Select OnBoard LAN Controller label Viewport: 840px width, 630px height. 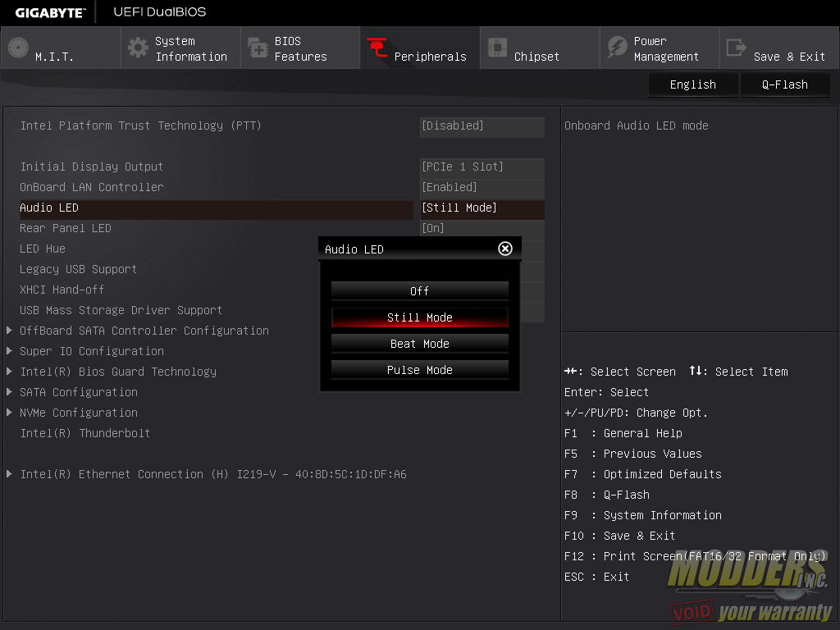click(x=91, y=187)
